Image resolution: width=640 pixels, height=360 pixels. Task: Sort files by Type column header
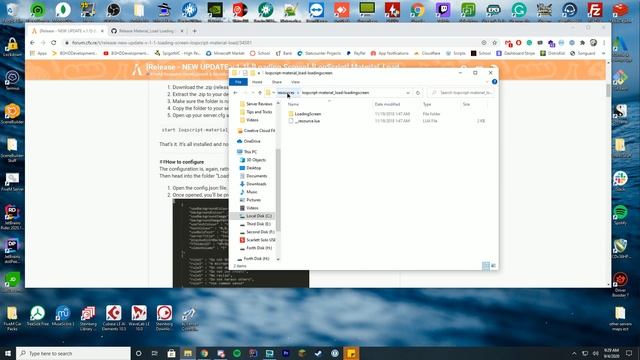point(427,104)
